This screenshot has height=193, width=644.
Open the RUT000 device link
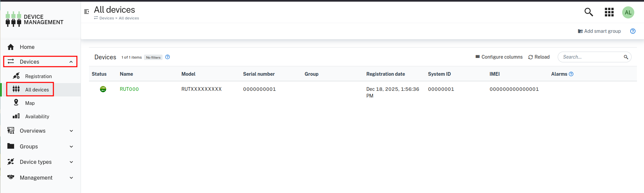(x=129, y=89)
